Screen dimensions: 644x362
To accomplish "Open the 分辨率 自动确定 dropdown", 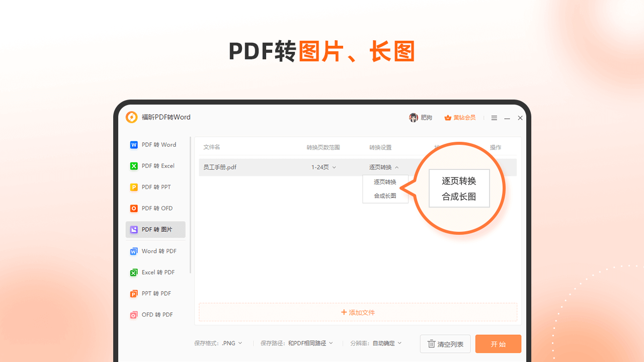I will [x=386, y=343].
